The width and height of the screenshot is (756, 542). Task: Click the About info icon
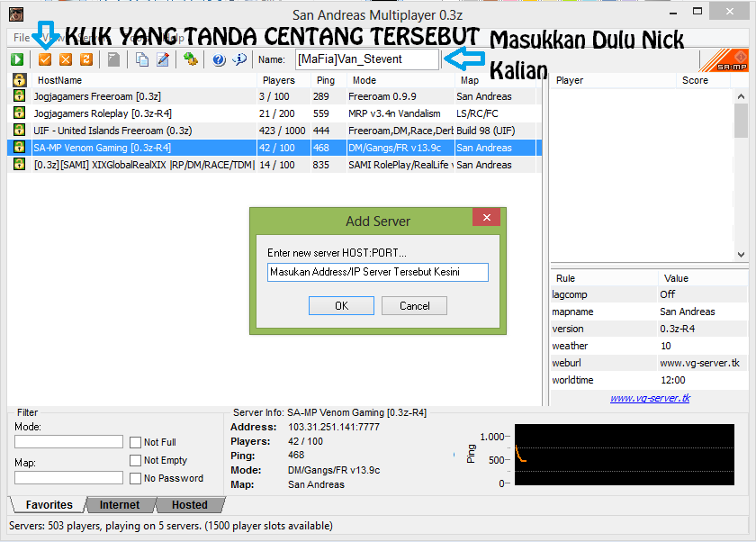click(x=239, y=59)
